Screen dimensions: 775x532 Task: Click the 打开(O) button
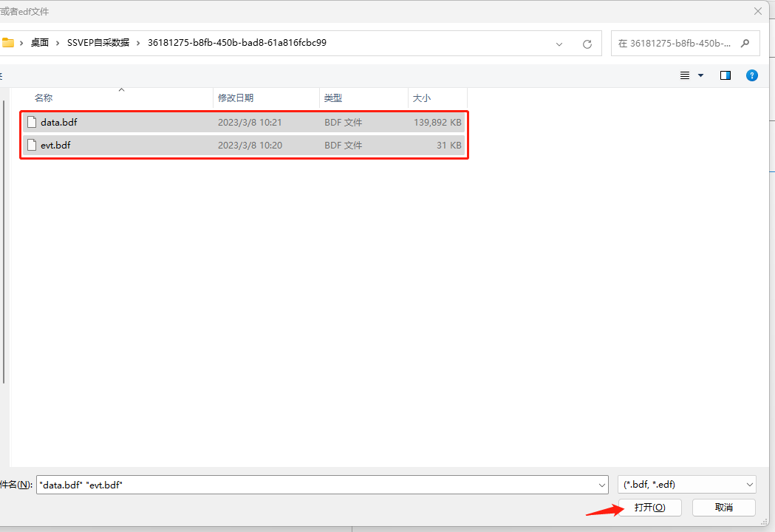tap(649, 508)
